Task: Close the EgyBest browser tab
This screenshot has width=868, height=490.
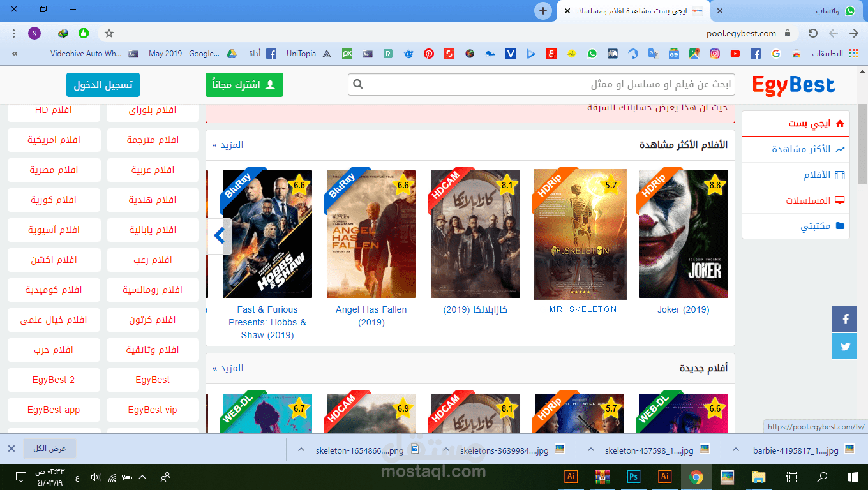Action: coord(567,11)
